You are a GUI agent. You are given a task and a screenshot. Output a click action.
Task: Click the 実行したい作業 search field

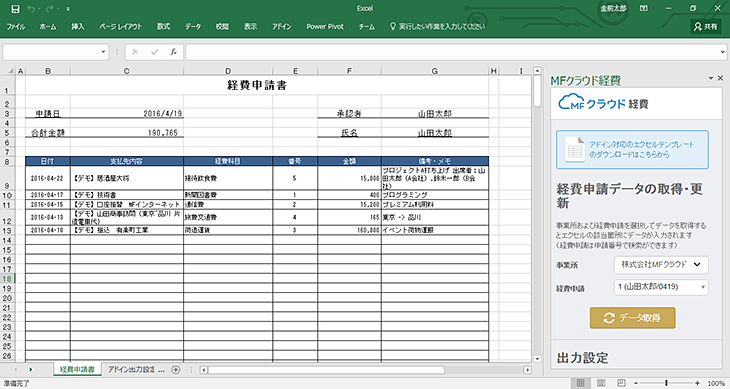tap(438, 27)
